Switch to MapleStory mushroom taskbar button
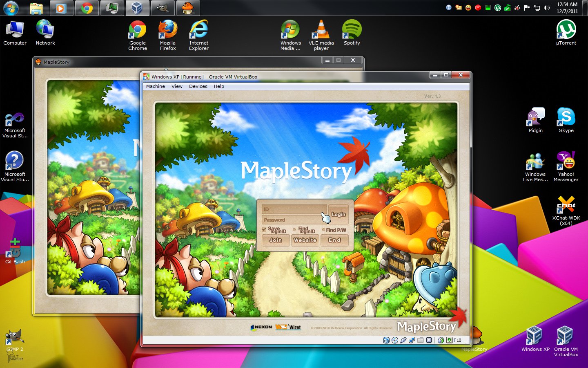This screenshot has width=588, height=368. tap(188, 8)
